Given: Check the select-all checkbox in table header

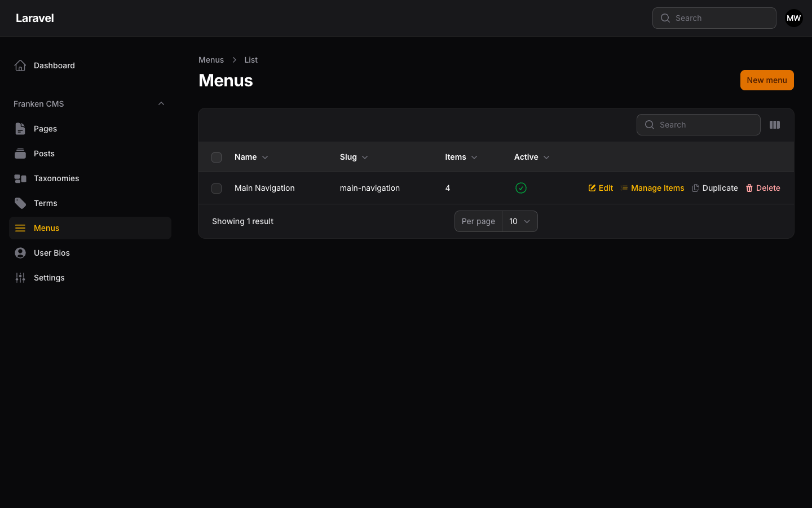Looking at the screenshot, I should [217, 157].
